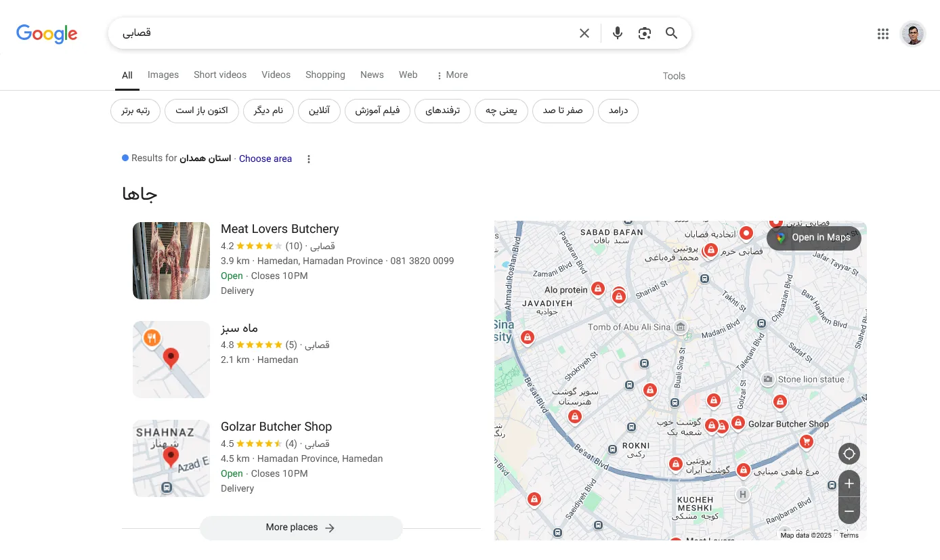Go to Google homepage via logo

[47, 34]
